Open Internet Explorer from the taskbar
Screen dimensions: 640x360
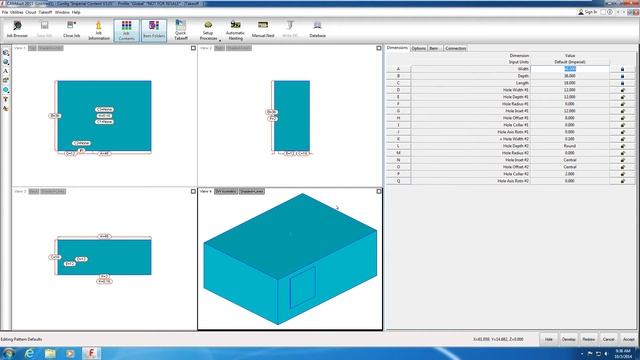pos(29,353)
